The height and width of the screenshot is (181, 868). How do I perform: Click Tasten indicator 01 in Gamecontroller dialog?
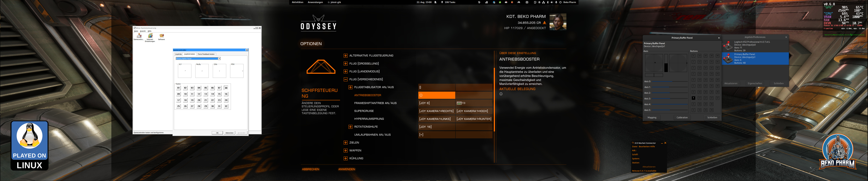click(x=178, y=88)
